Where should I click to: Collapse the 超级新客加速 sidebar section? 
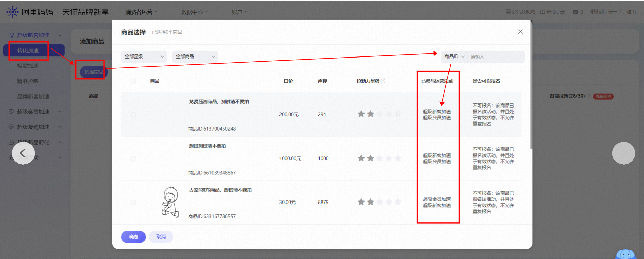[60, 35]
